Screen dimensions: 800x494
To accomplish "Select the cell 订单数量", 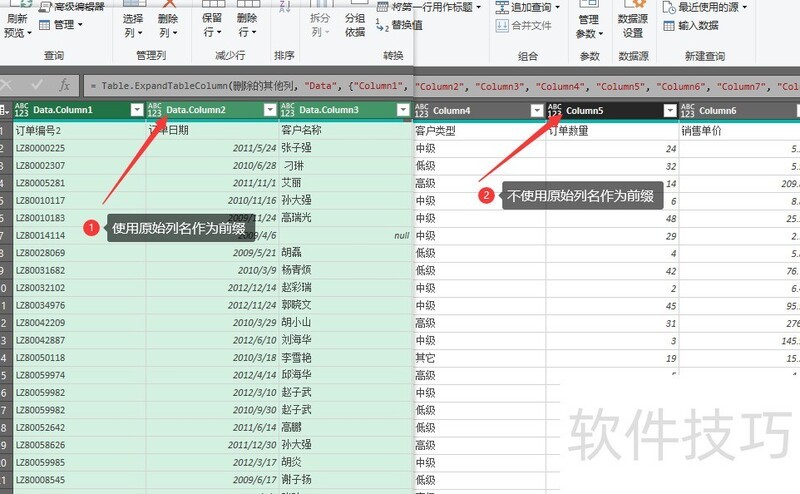I will click(612, 131).
